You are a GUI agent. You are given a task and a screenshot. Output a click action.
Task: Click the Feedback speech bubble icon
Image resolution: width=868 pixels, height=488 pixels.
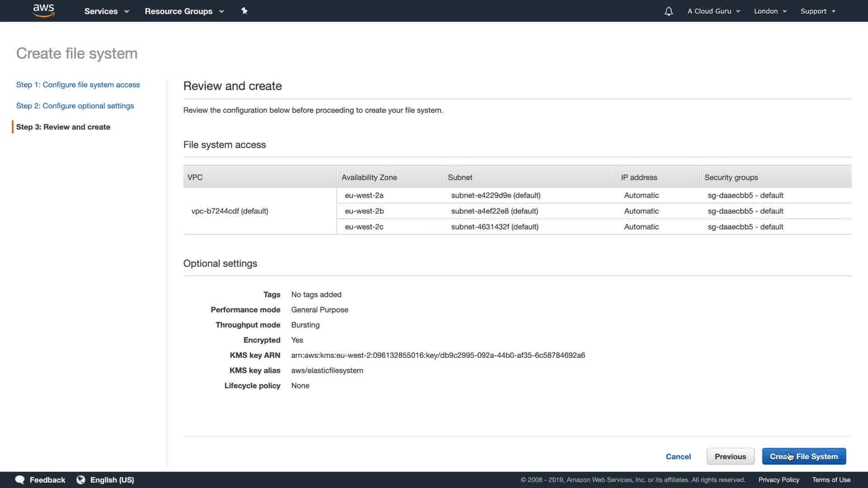point(20,480)
